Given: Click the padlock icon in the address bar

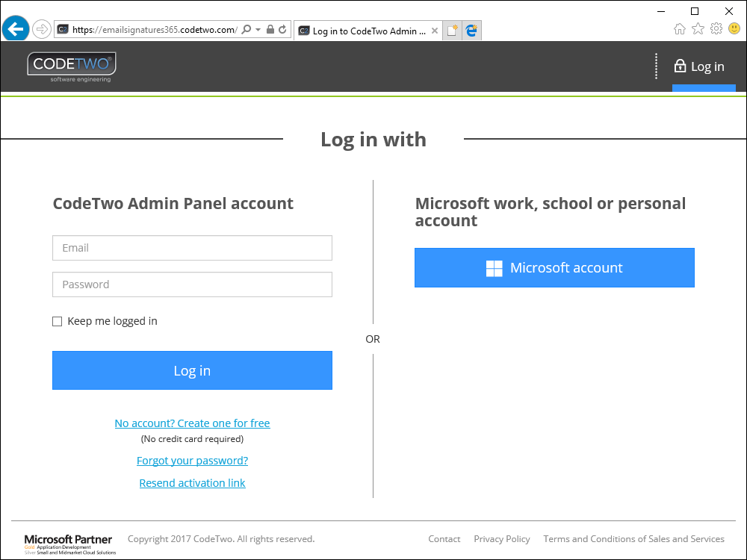Looking at the screenshot, I should 270,28.
